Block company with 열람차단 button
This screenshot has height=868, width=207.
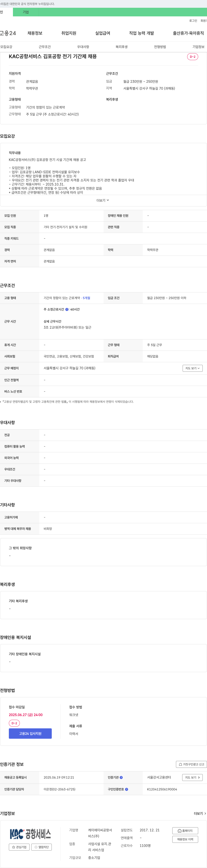(x=41, y=847)
